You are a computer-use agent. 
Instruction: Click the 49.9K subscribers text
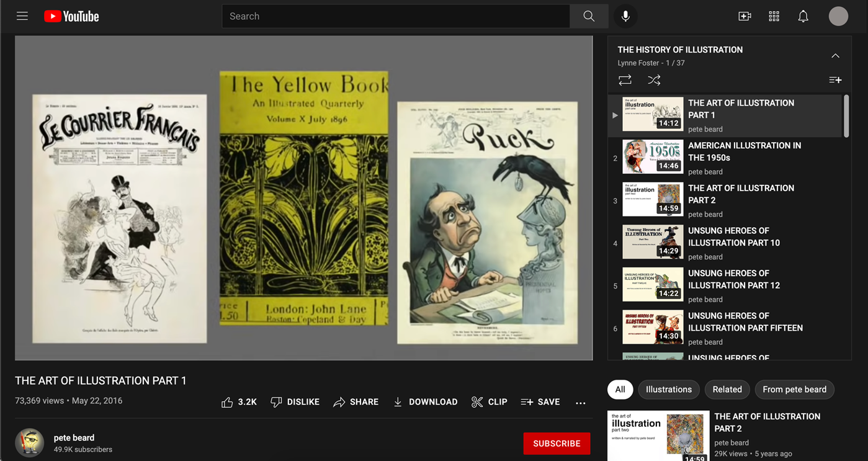[x=83, y=449]
